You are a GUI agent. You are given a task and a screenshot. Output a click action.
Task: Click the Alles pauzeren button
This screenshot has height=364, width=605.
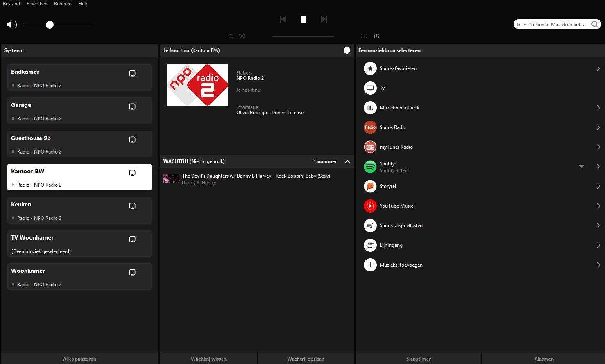tap(79, 359)
